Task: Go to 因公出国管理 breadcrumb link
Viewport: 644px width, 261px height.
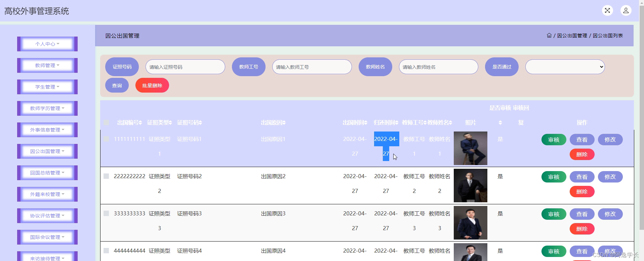Action: pos(572,36)
